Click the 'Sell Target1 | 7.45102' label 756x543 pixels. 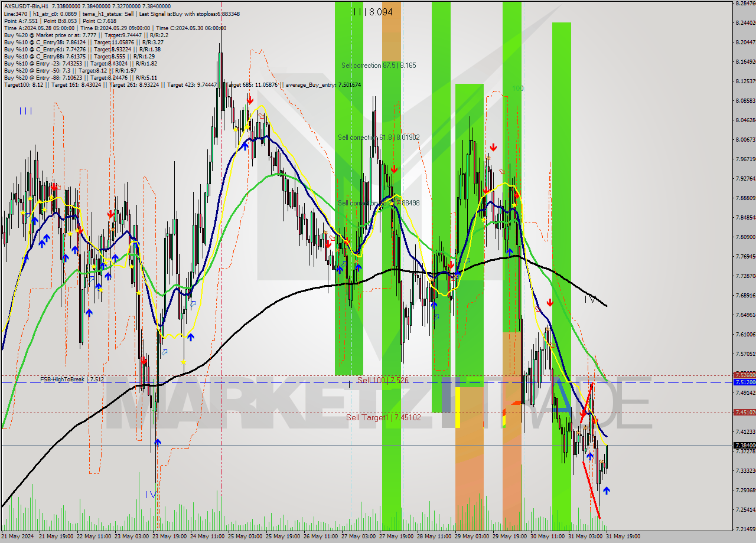(383, 417)
